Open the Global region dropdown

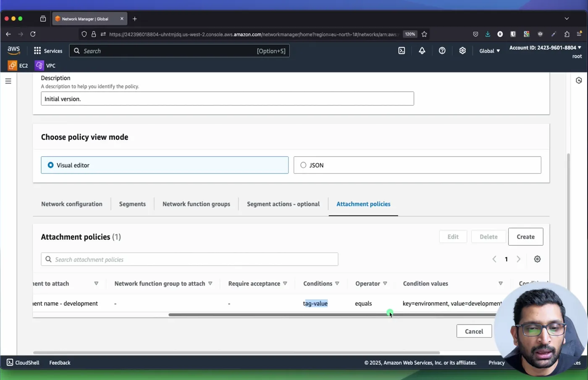(490, 51)
